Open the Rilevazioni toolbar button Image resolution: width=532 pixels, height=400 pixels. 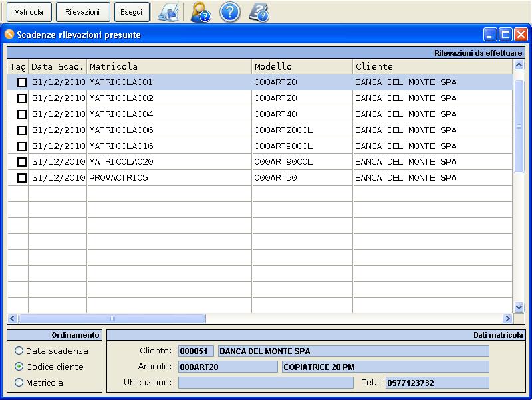pyautogui.click(x=82, y=12)
